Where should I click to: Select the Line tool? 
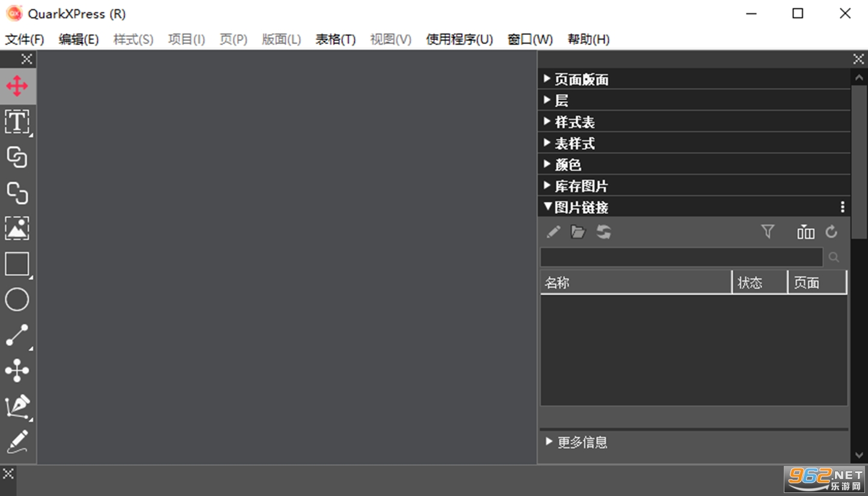point(17,335)
